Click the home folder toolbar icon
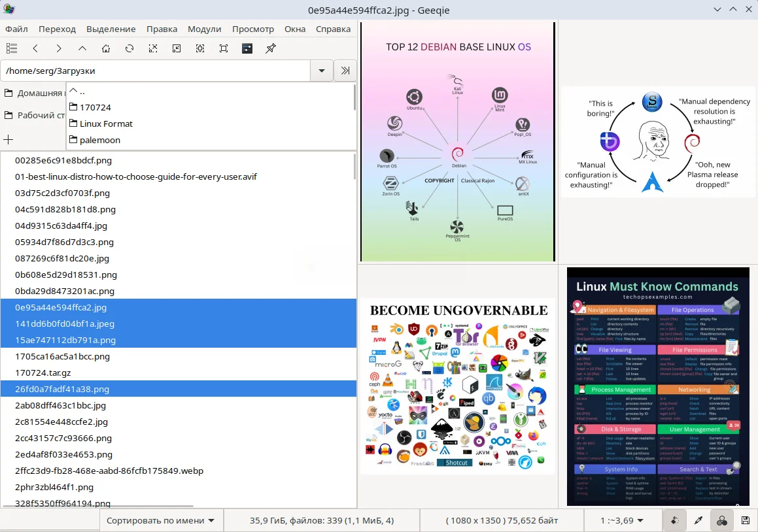This screenshot has width=758, height=532. 106,48
